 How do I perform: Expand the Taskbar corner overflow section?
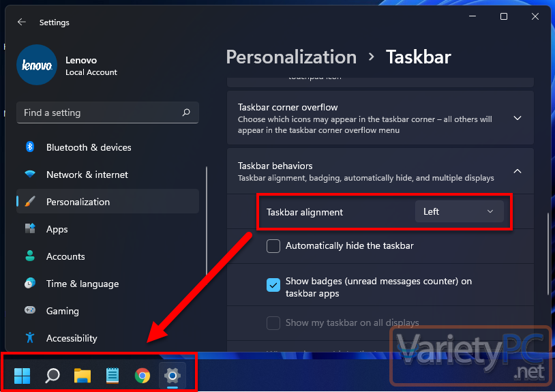click(517, 118)
